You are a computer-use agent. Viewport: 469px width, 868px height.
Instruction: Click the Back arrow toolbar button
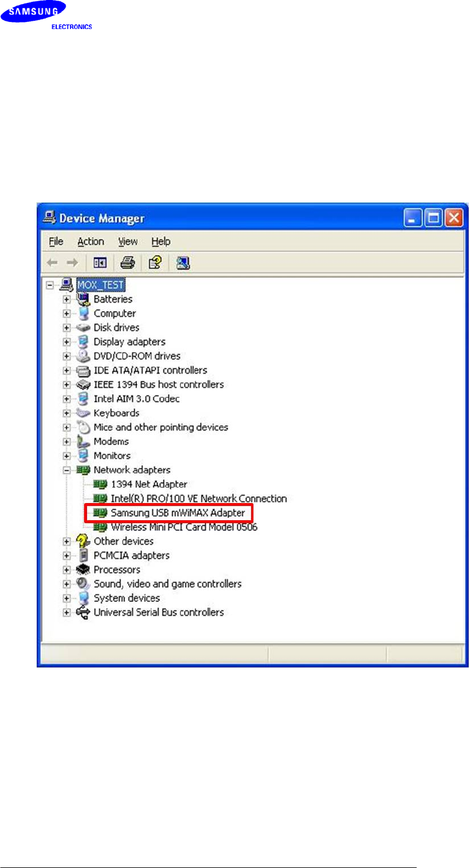point(52,262)
